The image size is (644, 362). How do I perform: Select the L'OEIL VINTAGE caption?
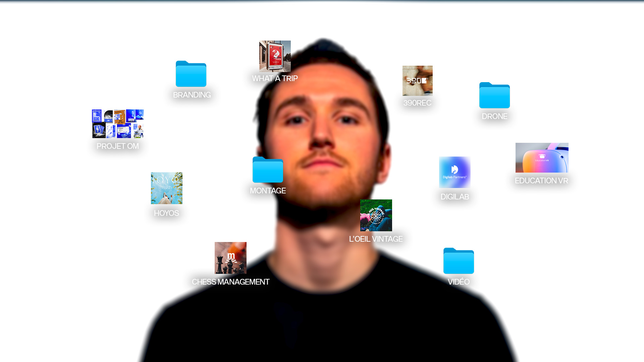(376, 239)
